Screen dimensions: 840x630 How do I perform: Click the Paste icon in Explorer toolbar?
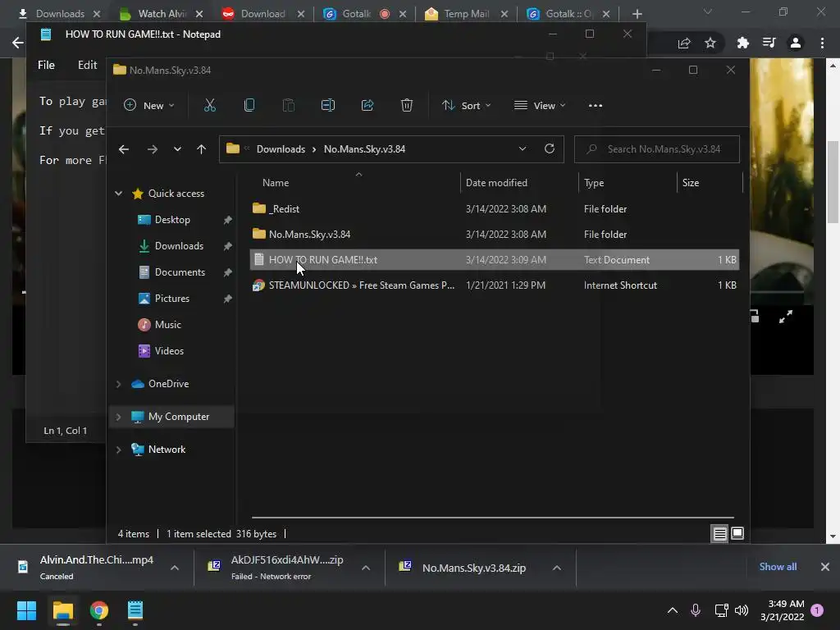point(288,106)
